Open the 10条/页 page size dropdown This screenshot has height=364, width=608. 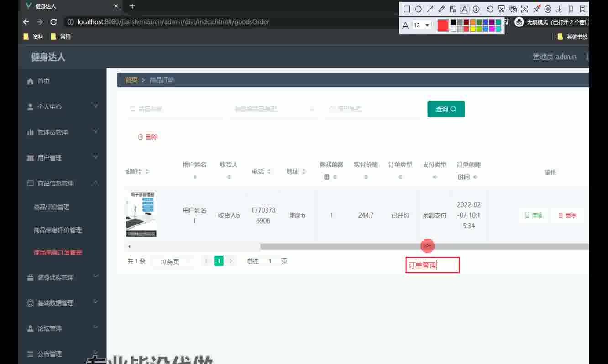[x=173, y=262]
